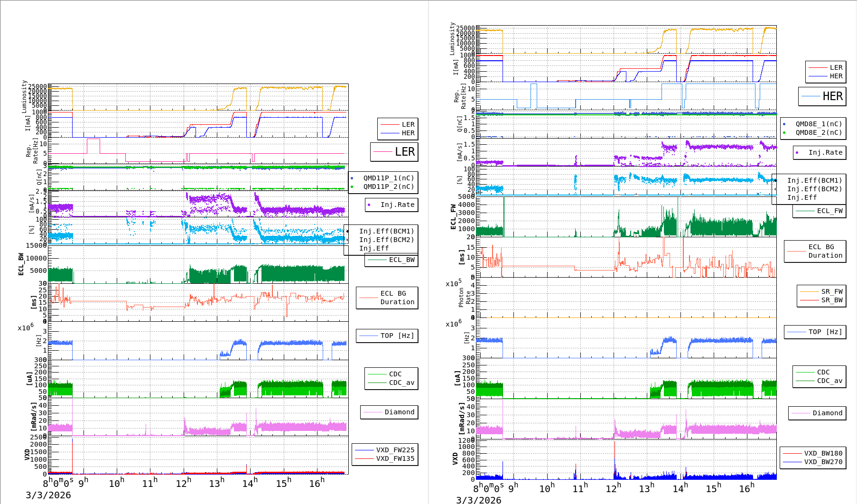
Task: Click Inj.Eff(BCM2) legend beside the ECL_FW plot
Action: 814,189
